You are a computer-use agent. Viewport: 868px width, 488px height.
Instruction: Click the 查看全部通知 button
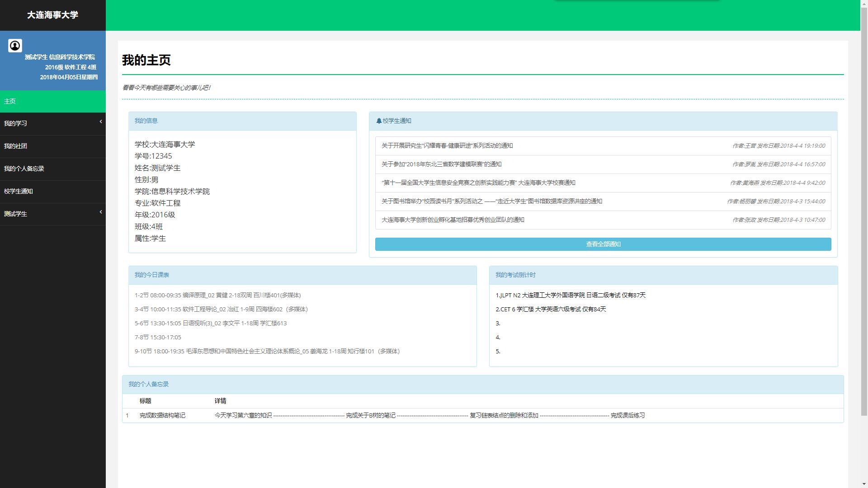[x=603, y=244]
